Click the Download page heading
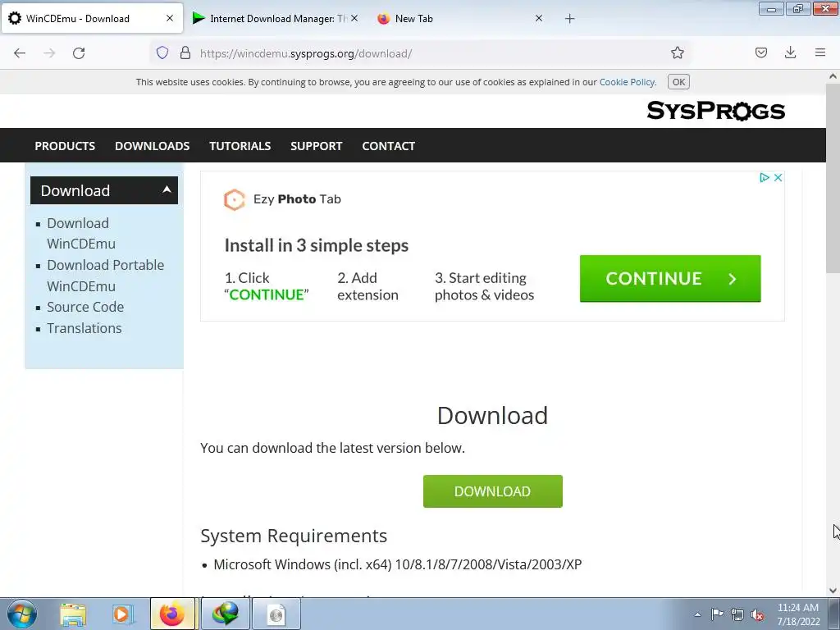The width and height of the screenshot is (840, 630). click(x=492, y=416)
